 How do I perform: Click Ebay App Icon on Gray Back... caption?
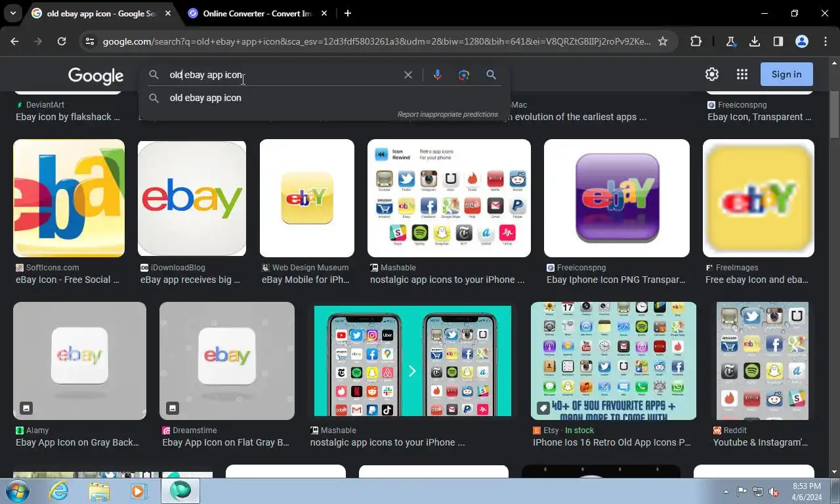click(x=77, y=442)
